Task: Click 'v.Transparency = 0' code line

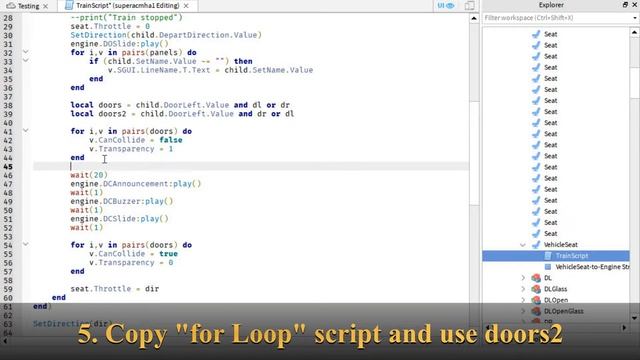Action: [x=131, y=262]
